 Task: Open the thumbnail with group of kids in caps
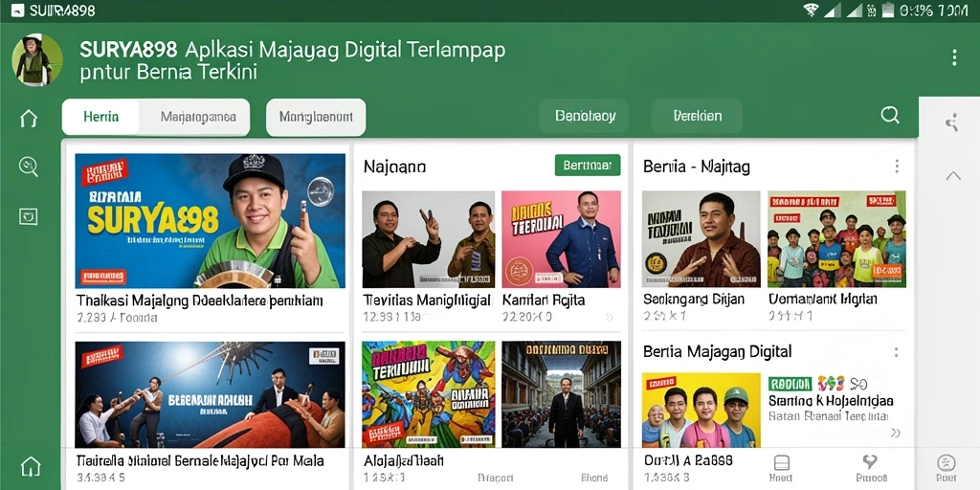tap(836, 239)
